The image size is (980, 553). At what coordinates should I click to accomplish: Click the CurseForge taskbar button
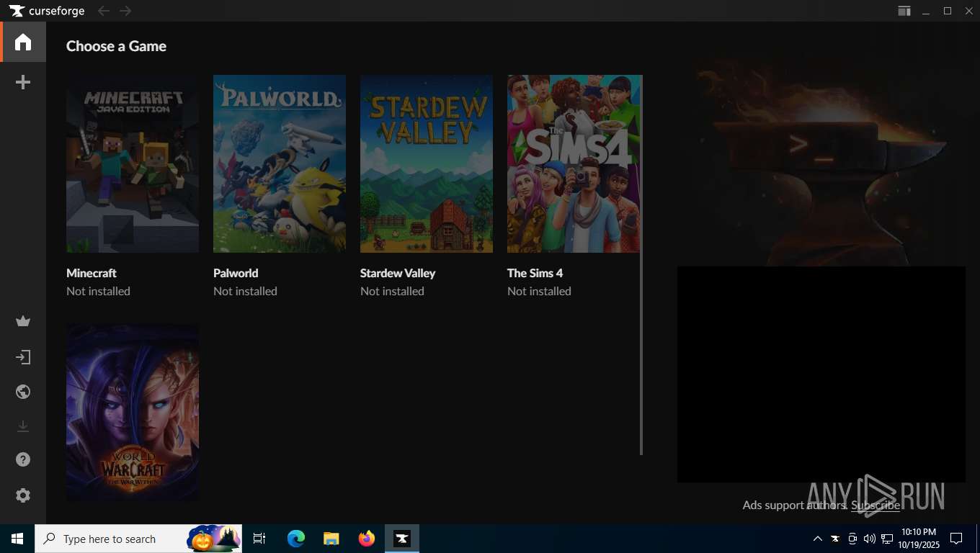pyautogui.click(x=401, y=539)
